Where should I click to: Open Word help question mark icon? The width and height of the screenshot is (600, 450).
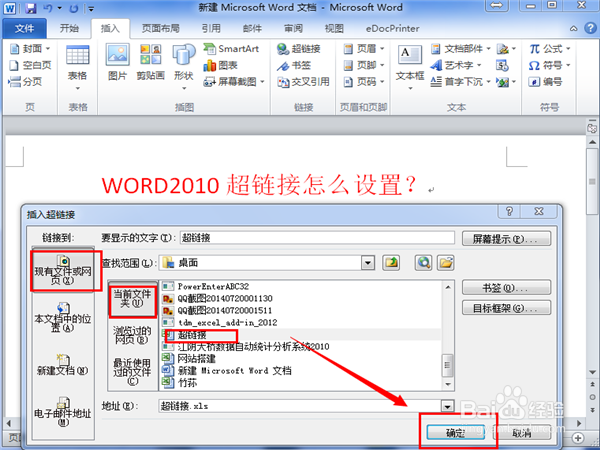pos(590,28)
